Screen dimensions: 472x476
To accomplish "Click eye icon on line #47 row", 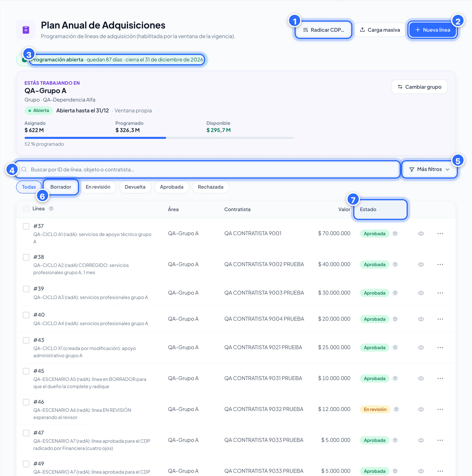I will point(421,440).
